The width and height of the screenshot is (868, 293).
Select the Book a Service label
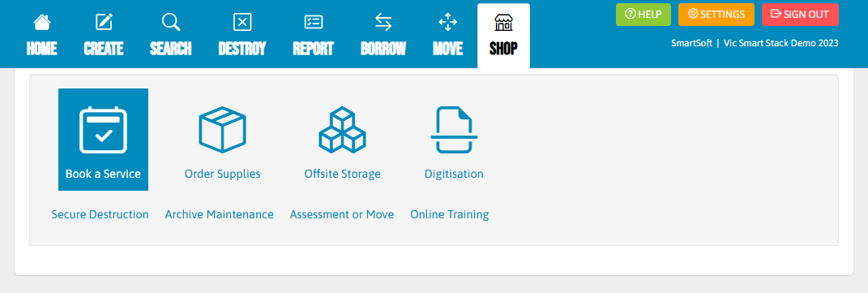[103, 174]
